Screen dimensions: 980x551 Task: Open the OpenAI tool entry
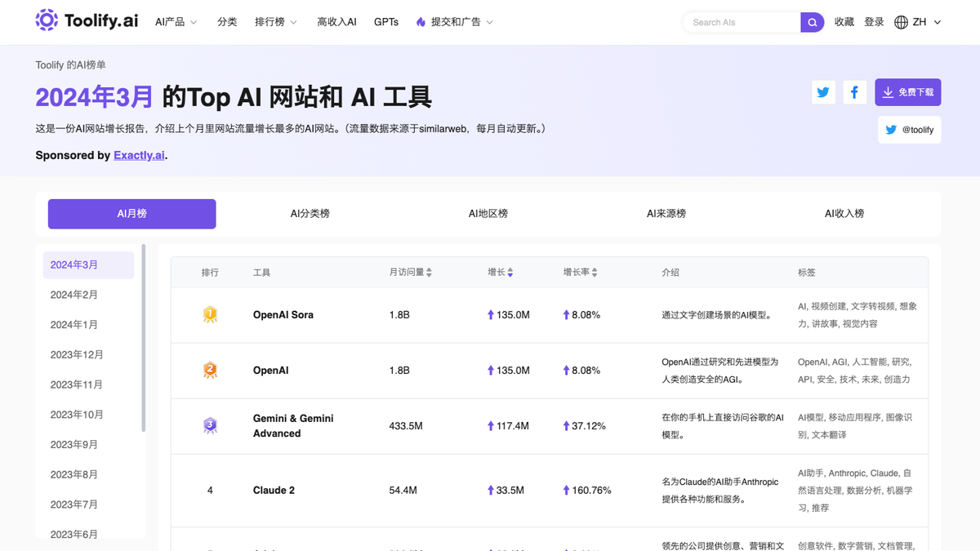pos(271,371)
